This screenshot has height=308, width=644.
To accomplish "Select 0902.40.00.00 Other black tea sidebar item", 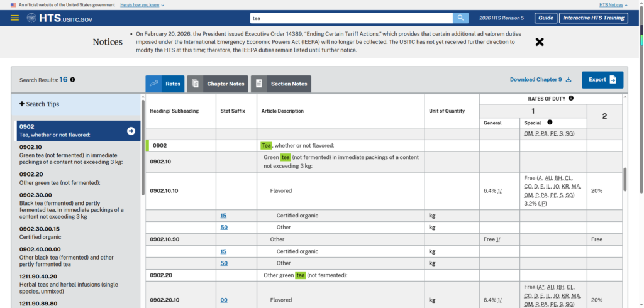I will [78, 256].
